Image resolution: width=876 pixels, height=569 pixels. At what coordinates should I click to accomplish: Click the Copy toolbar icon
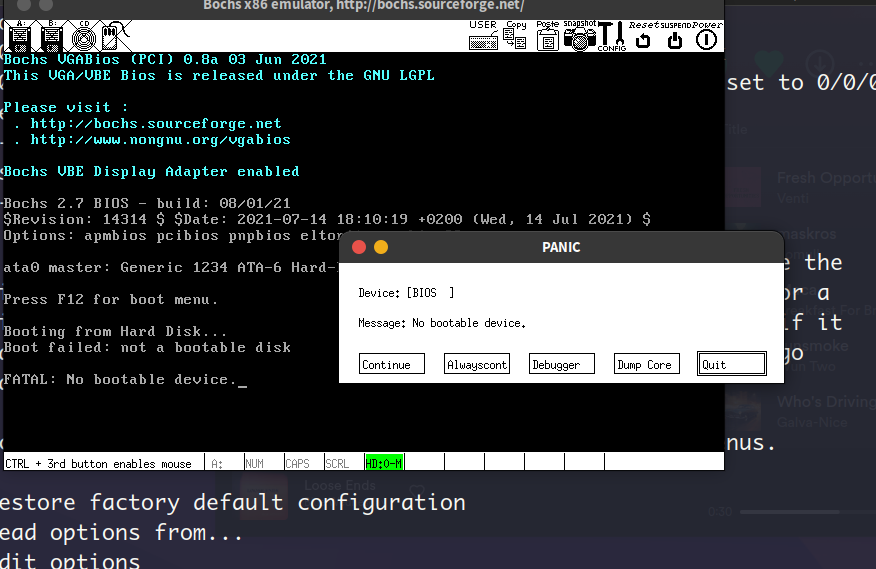(515, 36)
